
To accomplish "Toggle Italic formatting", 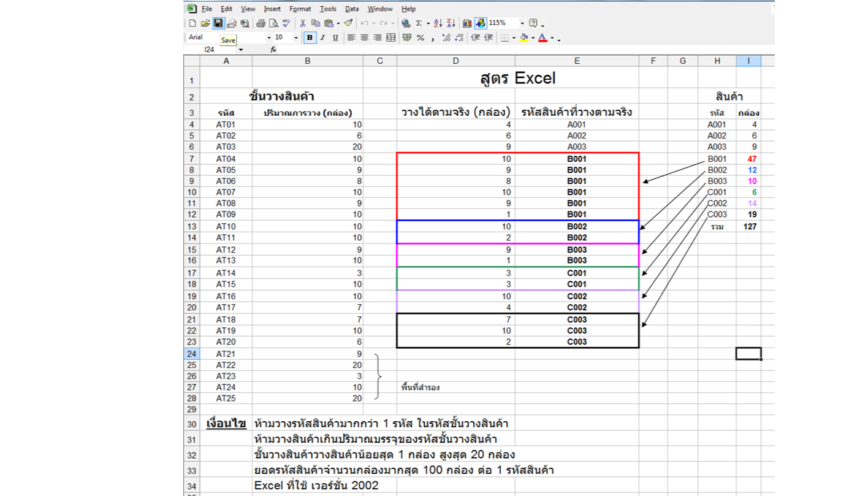I will click(322, 37).
